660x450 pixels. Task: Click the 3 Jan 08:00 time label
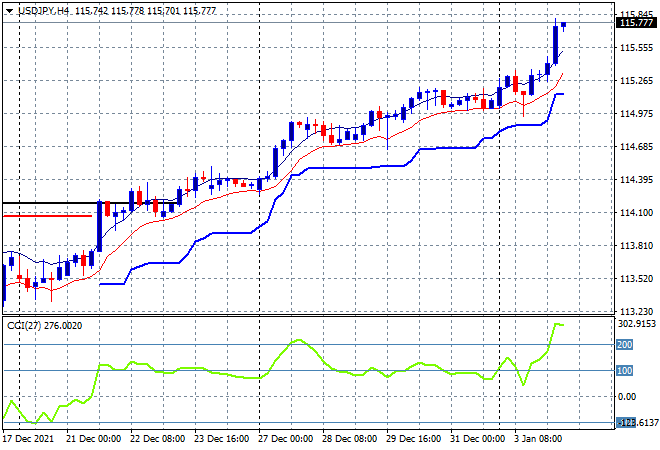538,439
